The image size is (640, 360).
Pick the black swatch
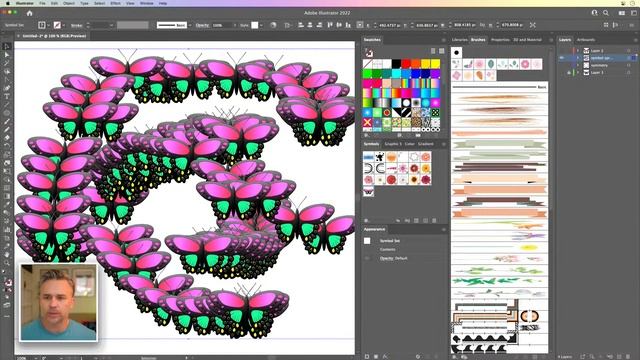coord(396,64)
